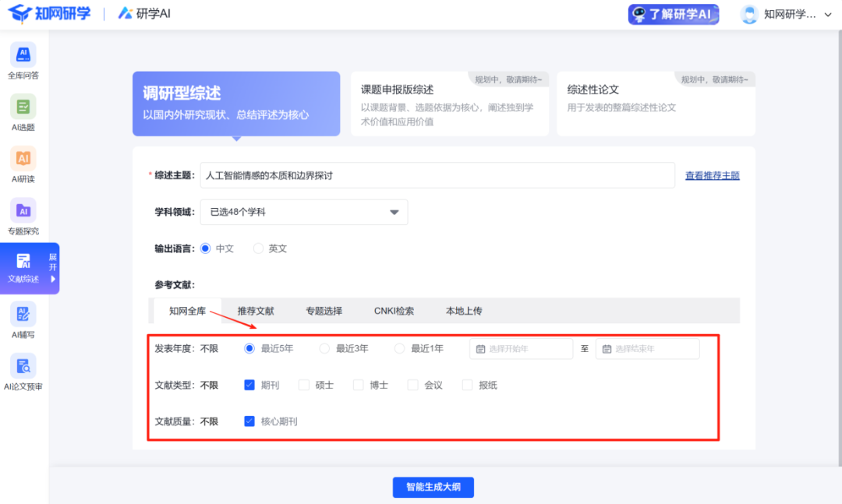Open the AI论文预审 sidebar tool

23,368
